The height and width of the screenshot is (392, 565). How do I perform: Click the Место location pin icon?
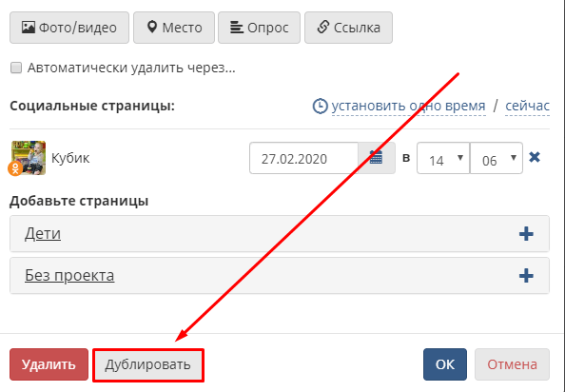152,28
